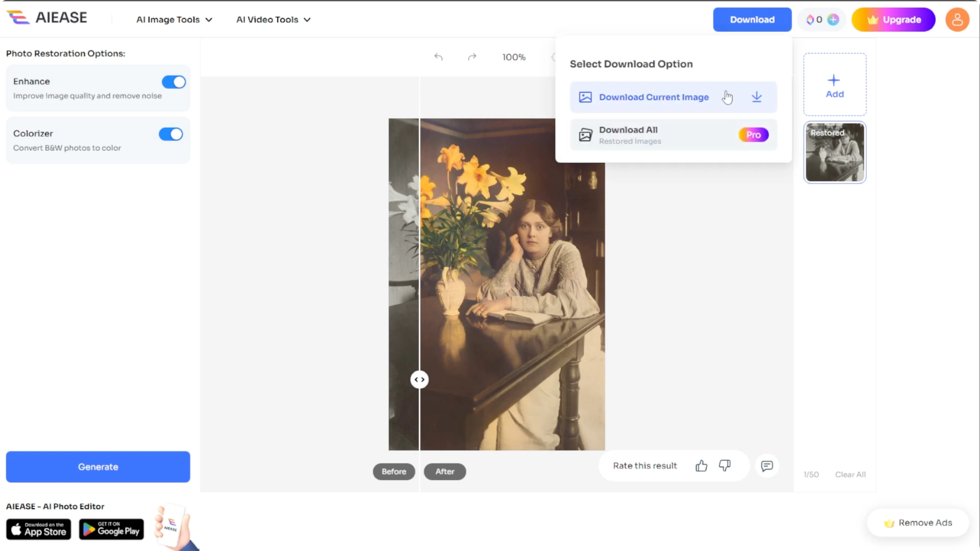Click the AIEASE logo

47,18
